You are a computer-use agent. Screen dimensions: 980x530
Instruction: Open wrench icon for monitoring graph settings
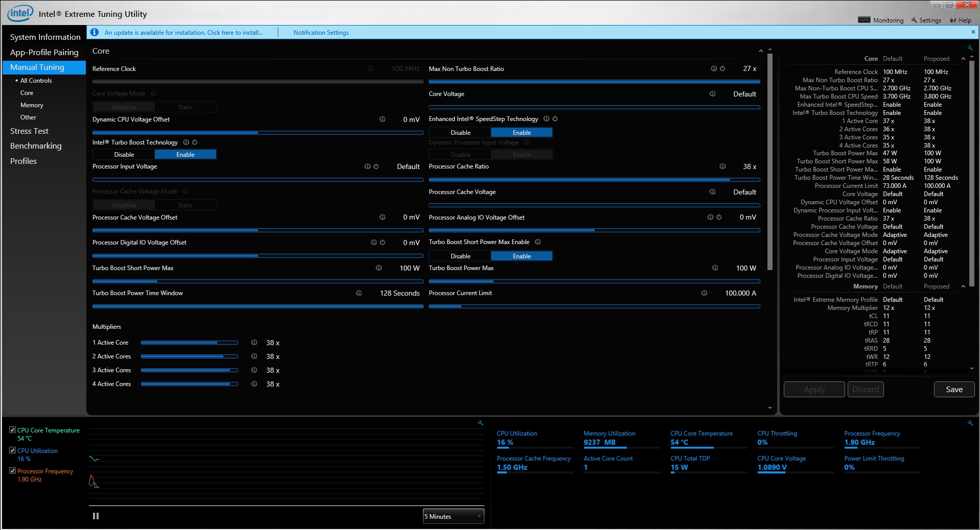480,423
